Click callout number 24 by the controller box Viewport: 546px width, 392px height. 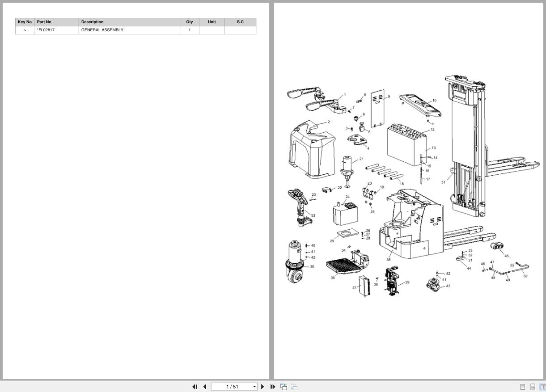[x=347, y=197]
